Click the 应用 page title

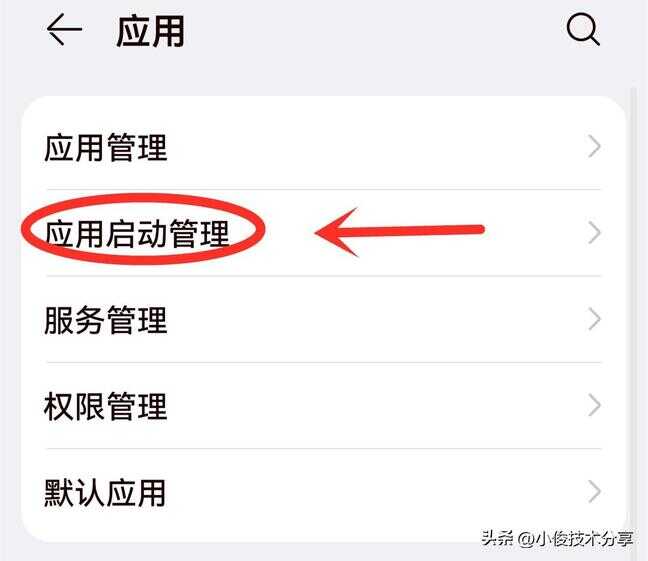pos(150,31)
